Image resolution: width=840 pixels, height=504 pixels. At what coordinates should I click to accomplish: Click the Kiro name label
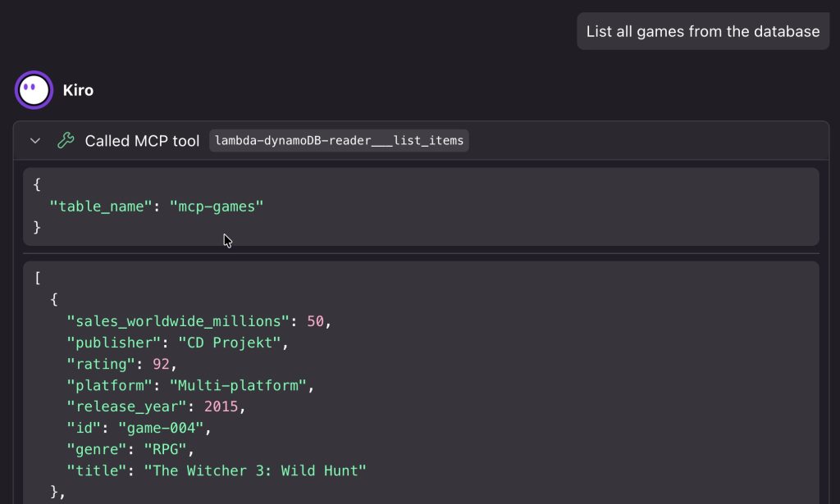click(x=78, y=90)
